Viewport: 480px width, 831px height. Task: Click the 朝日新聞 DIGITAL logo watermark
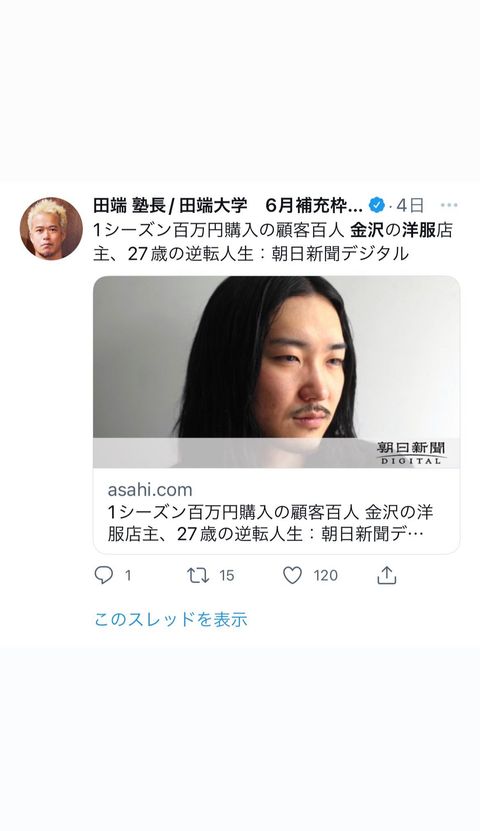coord(412,453)
